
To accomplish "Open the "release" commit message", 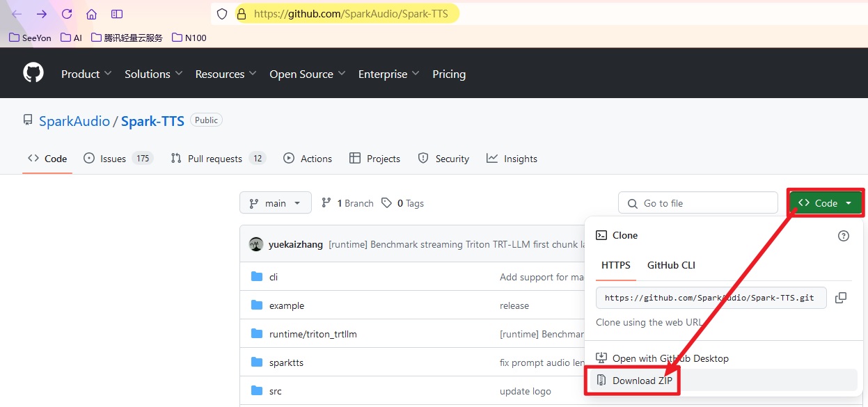I will 514,305.
